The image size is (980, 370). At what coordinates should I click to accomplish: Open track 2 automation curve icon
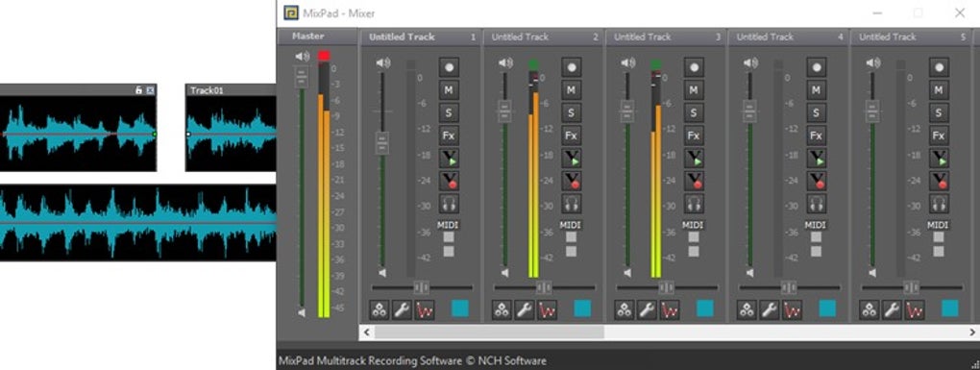[547, 309]
